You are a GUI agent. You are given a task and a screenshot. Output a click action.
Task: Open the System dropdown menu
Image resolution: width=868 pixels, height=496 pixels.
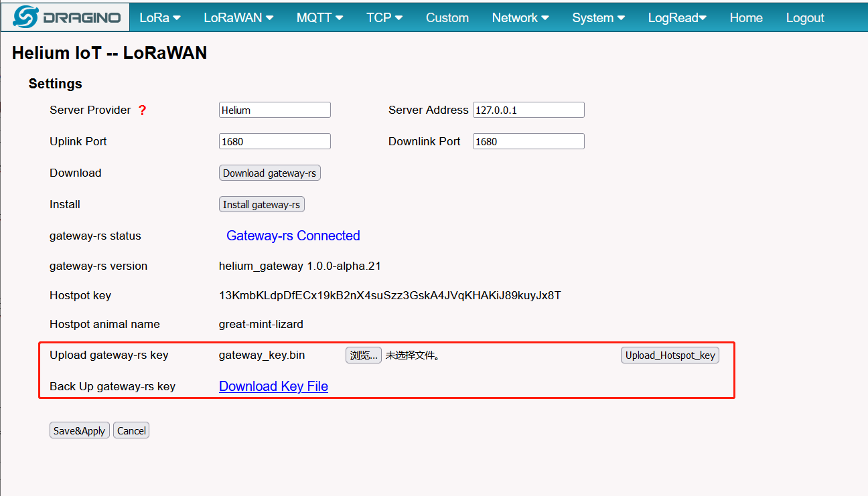[x=599, y=18]
